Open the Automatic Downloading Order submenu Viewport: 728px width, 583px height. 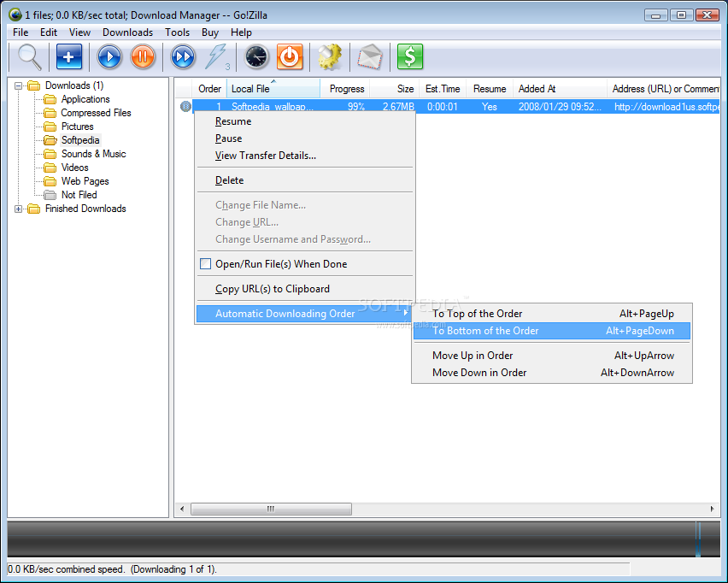point(304,314)
